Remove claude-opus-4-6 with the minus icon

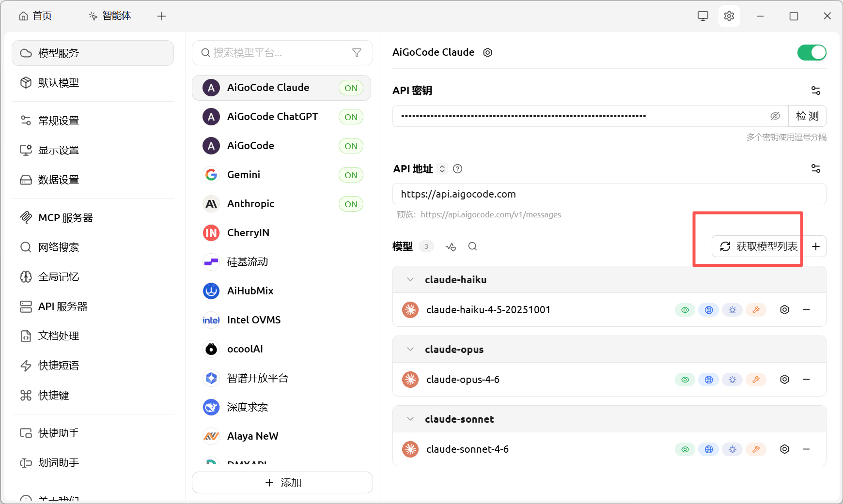click(807, 380)
